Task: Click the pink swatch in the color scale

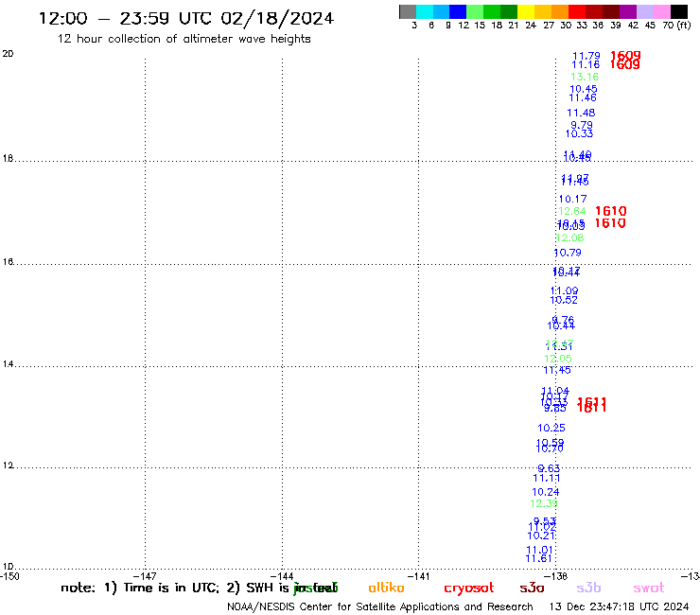Action: 662,11
